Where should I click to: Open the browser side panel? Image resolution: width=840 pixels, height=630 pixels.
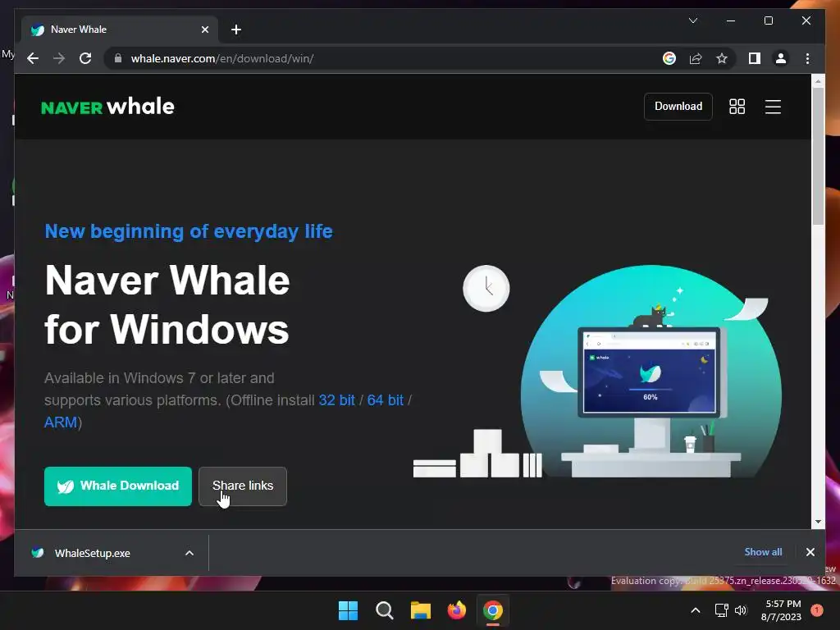click(755, 58)
